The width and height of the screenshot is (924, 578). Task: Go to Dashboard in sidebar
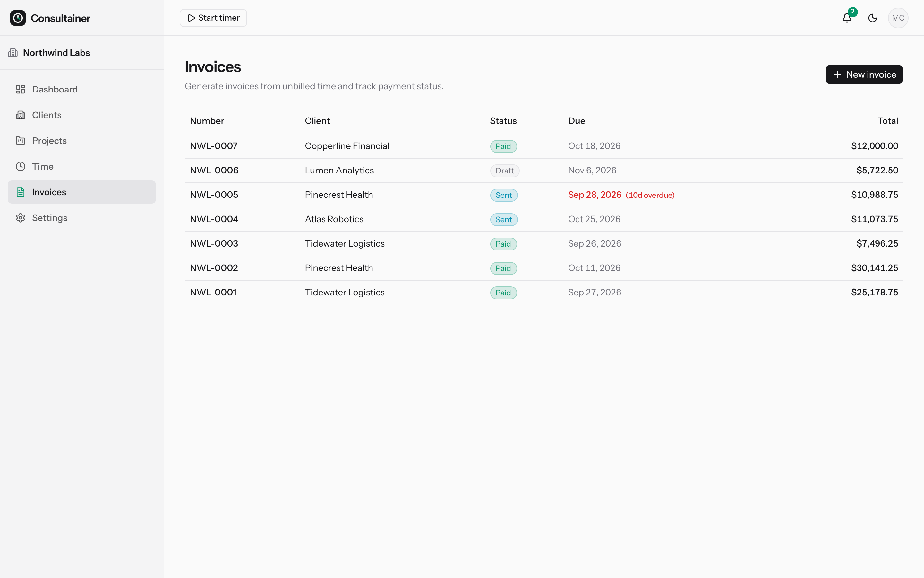coord(82,90)
